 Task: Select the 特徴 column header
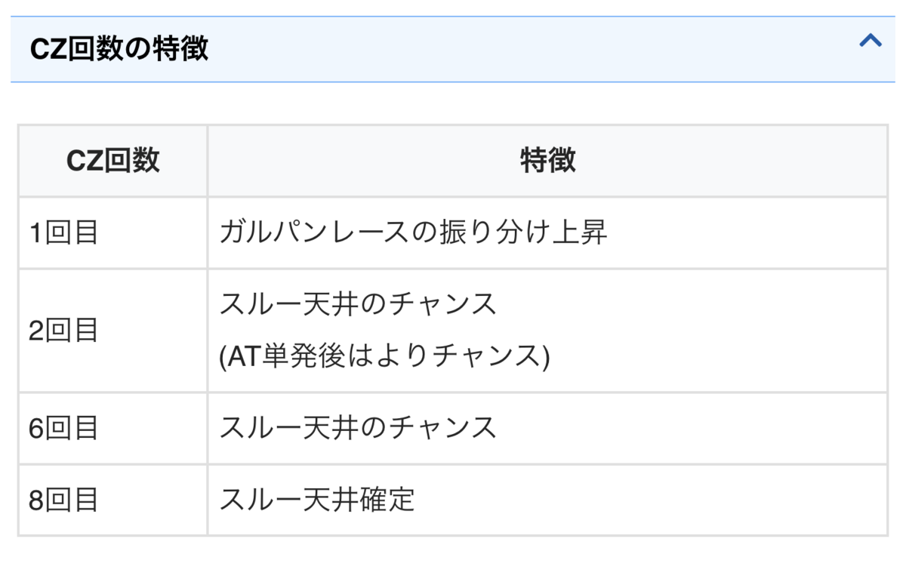point(547,161)
